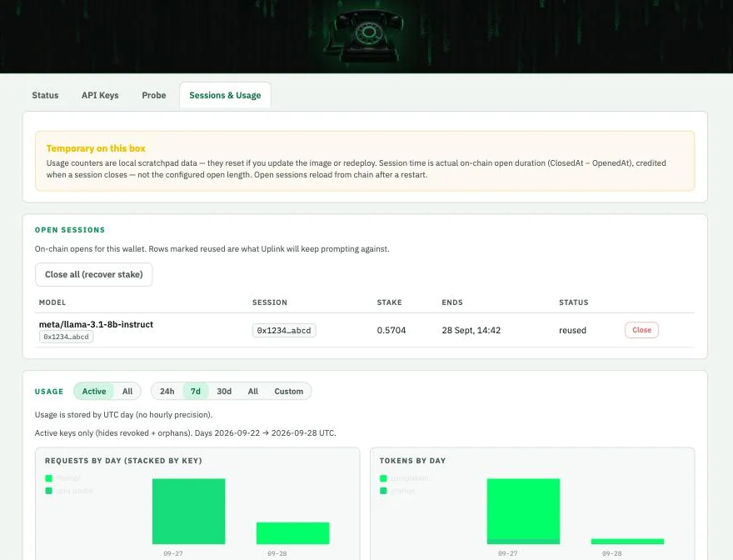Click the STAKE column header
Screen dimensions: 733x560
390,302
